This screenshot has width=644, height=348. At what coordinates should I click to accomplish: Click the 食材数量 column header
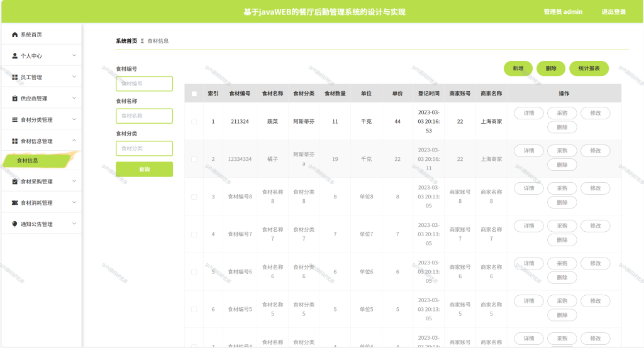click(x=335, y=94)
